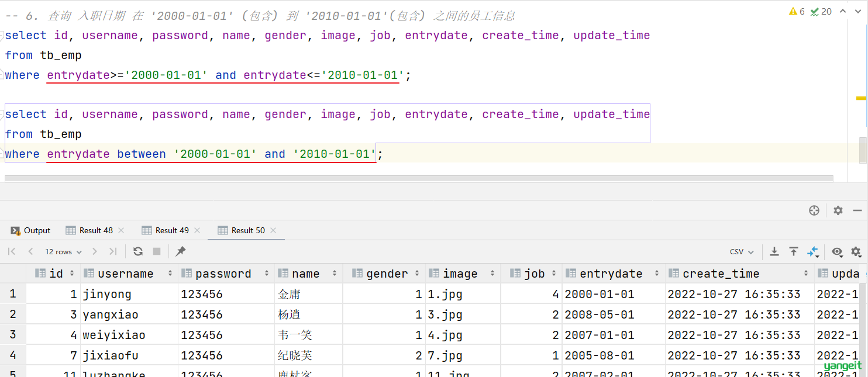Viewport: 868px width, 377px height.
Task: Click the yellow warning stripe marker
Action: pos(861,98)
